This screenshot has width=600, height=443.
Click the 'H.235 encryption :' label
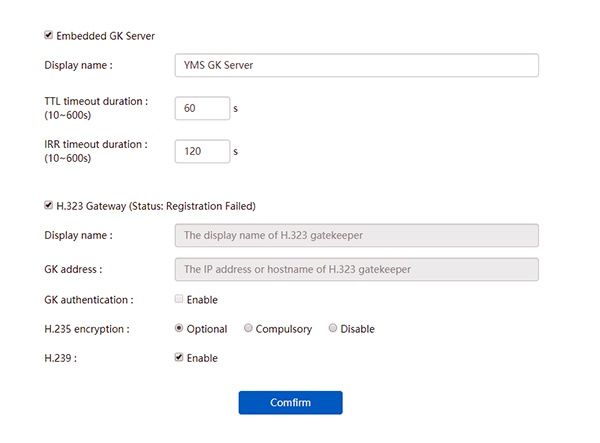[x=86, y=328]
